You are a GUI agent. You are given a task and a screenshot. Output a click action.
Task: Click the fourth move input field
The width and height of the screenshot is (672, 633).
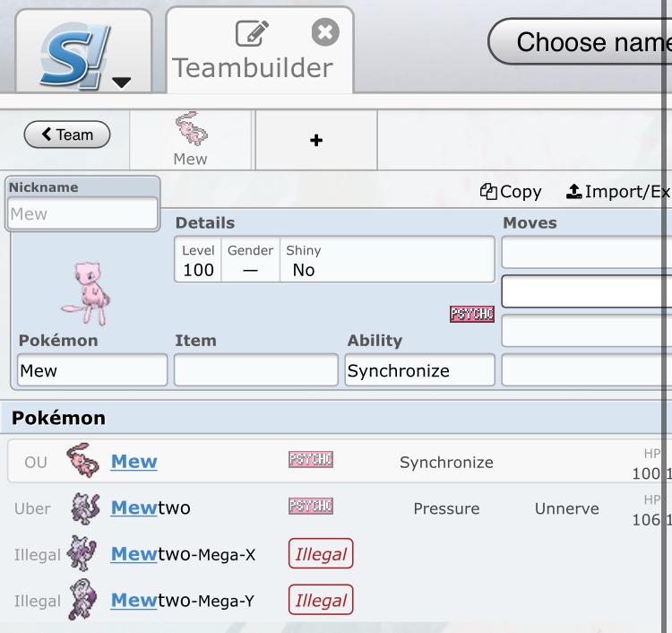pos(587,369)
